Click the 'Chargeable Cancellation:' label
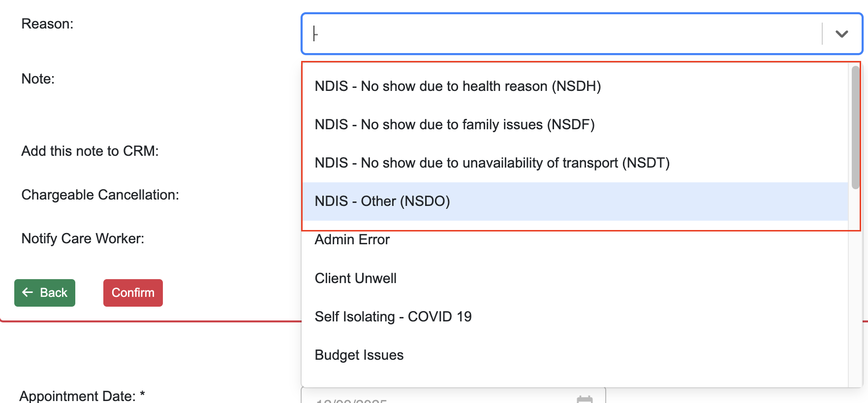Viewport: 868px width, 403px height. tap(100, 195)
